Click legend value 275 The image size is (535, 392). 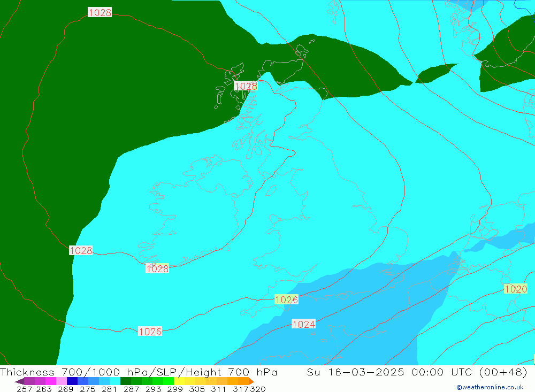87,389
